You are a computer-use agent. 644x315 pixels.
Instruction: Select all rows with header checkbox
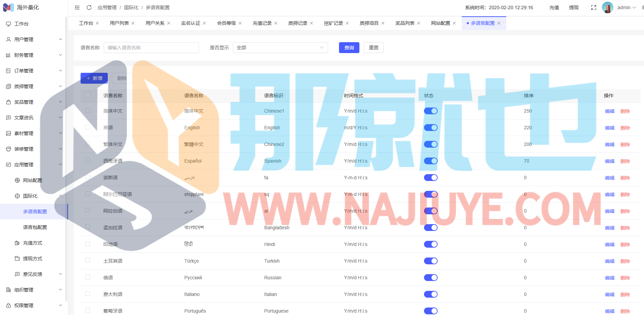(x=88, y=95)
